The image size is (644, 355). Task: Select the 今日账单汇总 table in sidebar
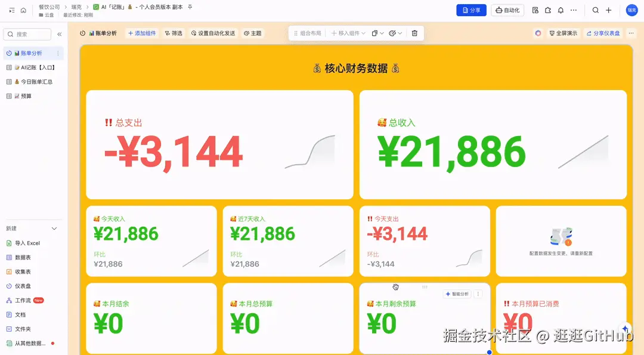coord(36,81)
